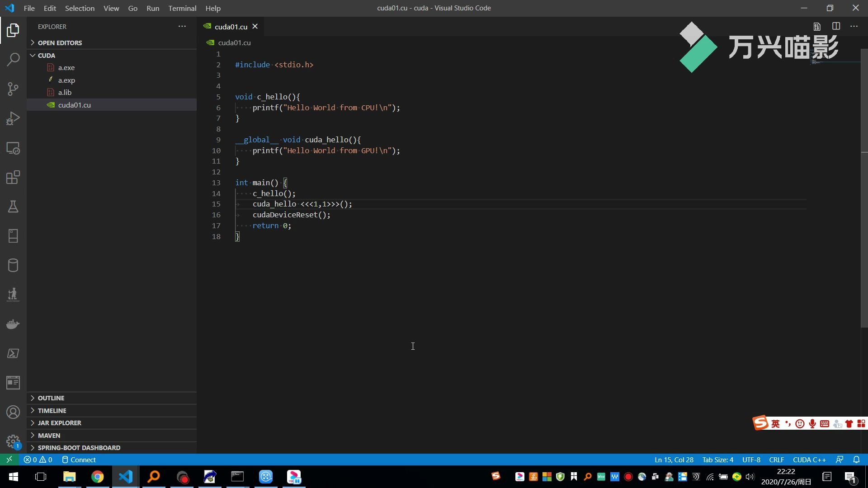Screen dimensions: 868x488
Task: Open a.exp in the file tree
Action: click(112, 80)
